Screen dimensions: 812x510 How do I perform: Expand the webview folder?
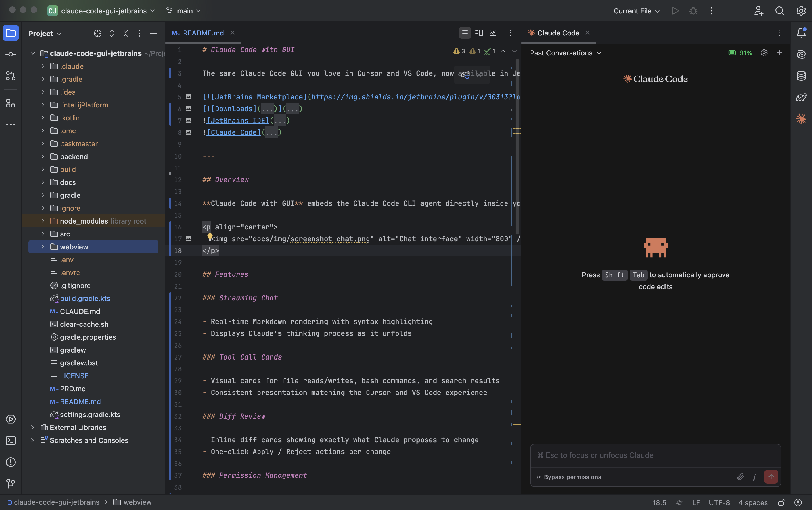coord(43,247)
